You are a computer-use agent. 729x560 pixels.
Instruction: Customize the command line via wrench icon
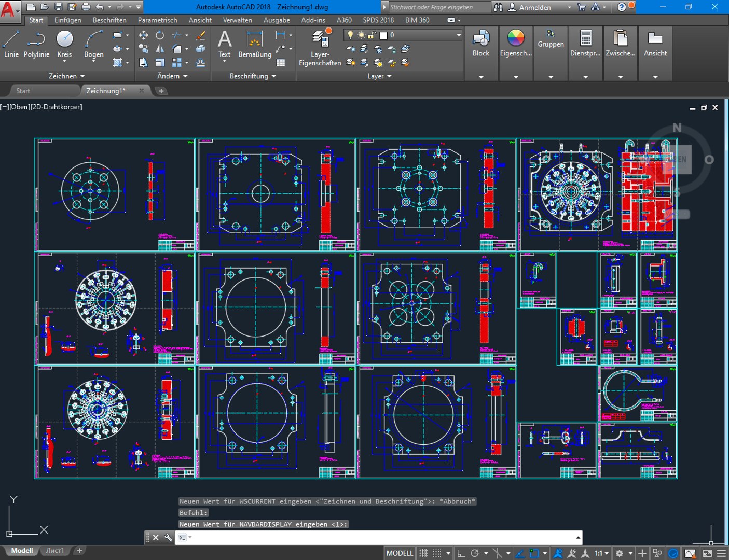(168, 538)
